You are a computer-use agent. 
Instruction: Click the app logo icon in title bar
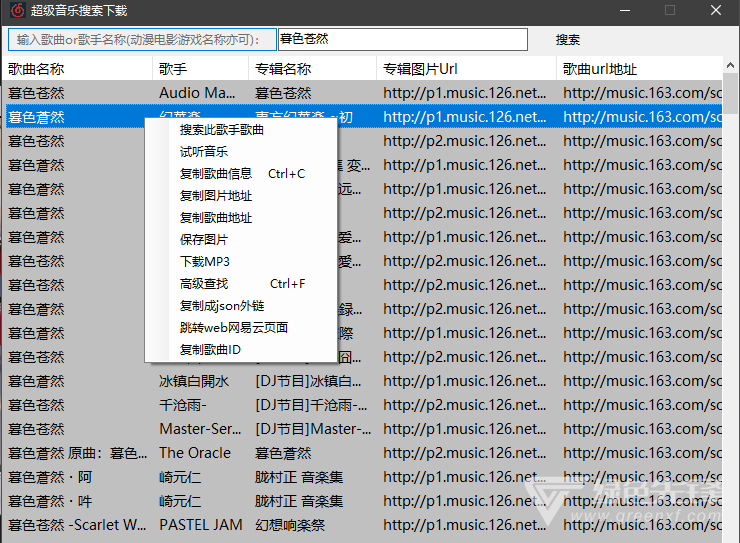tap(16, 10)
